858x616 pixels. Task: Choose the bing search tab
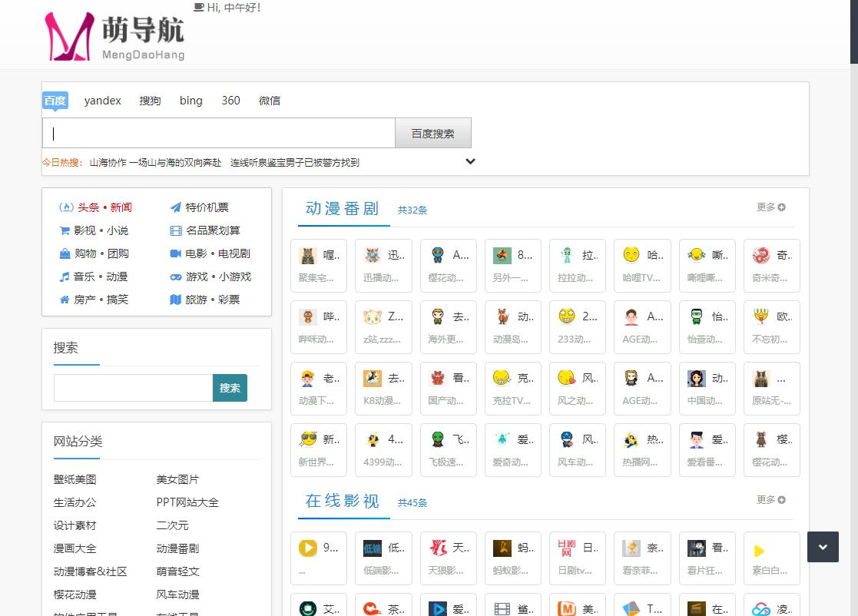191,101
